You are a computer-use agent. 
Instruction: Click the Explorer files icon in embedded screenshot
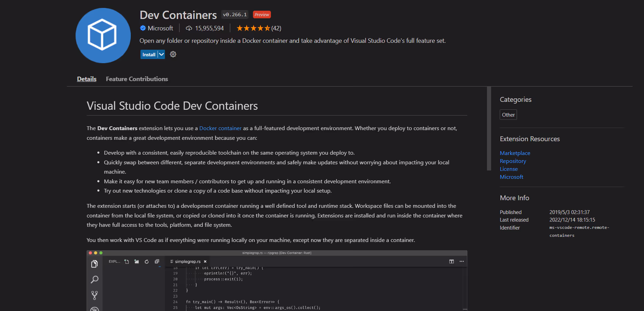tap(94, 264)
